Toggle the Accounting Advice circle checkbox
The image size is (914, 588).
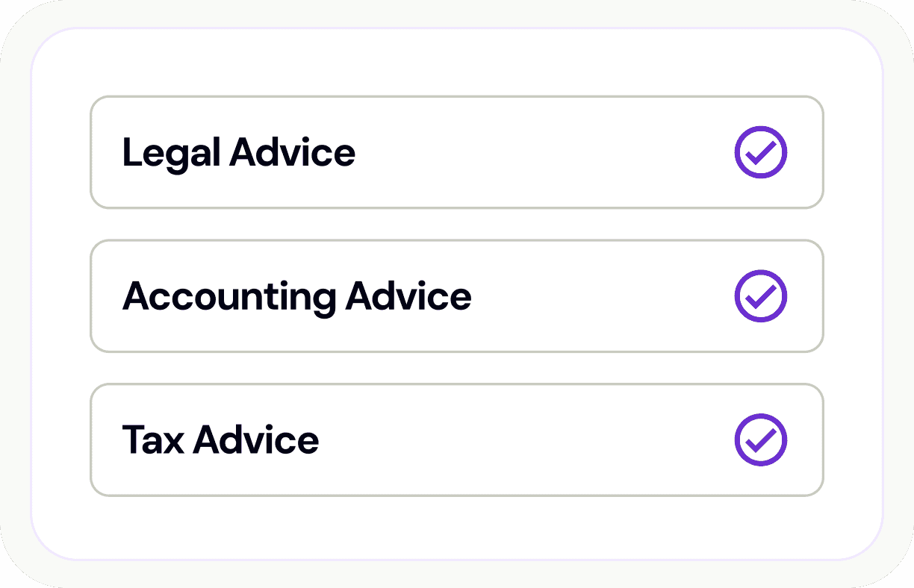coord(760,296)
